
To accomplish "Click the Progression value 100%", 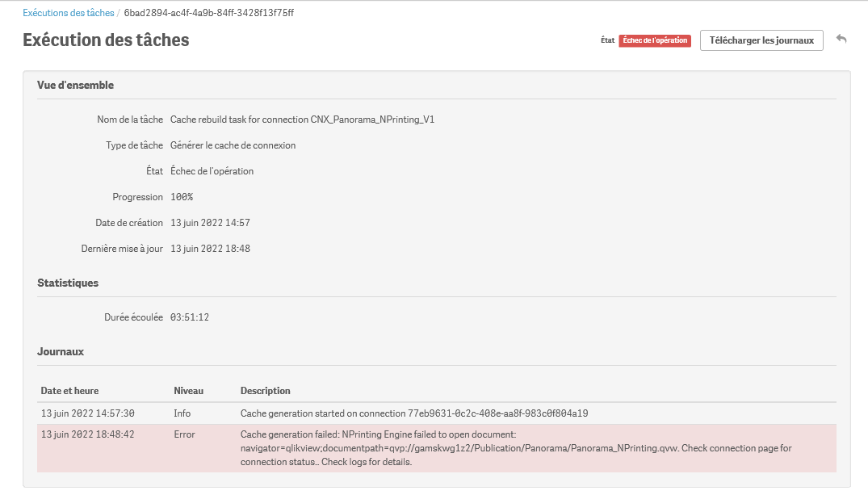I will pos(182,197).
